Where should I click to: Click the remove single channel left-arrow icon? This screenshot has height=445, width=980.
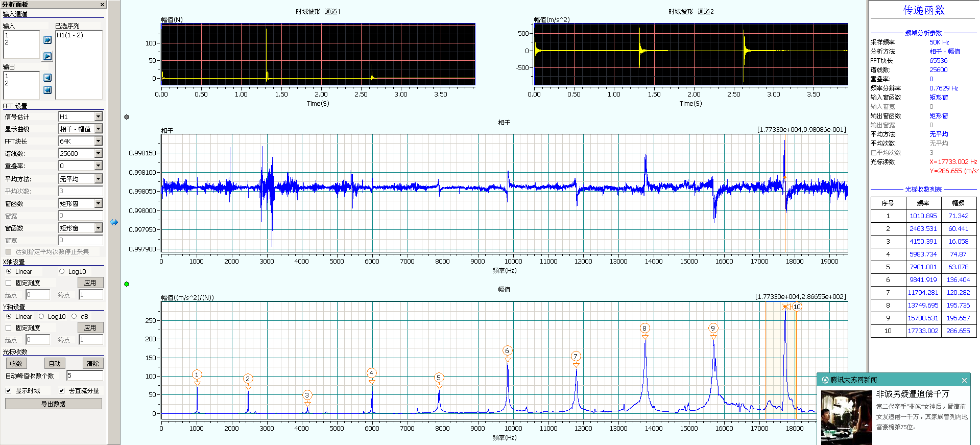[x=47, y=78]
